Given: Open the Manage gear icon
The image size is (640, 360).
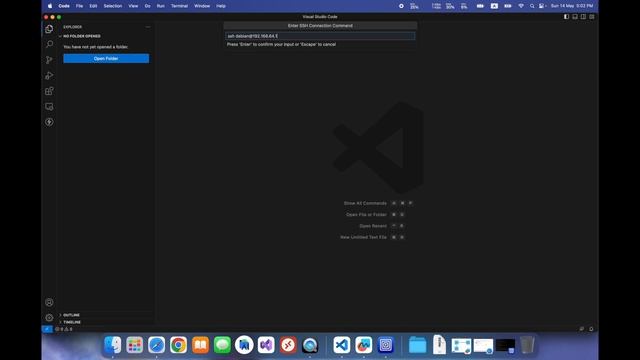Looking at the screenshot, I should pyautogui.click(x=49, y=318).
